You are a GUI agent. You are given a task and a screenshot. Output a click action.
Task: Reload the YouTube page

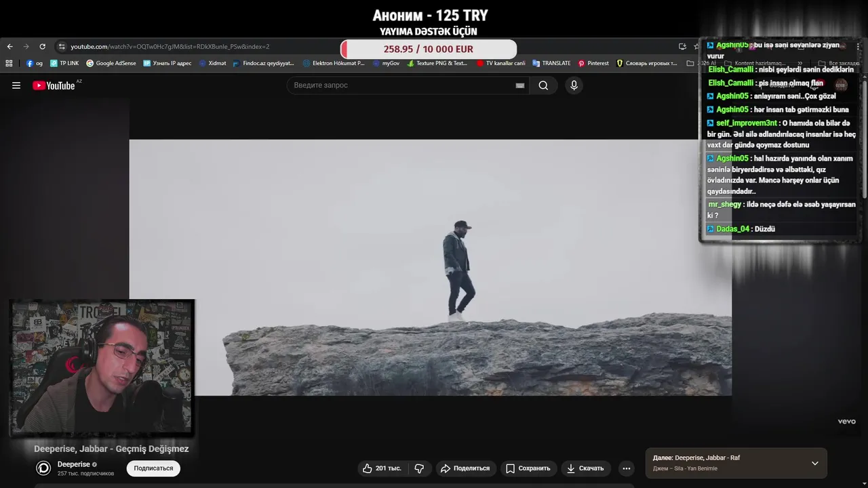(42, 47)
